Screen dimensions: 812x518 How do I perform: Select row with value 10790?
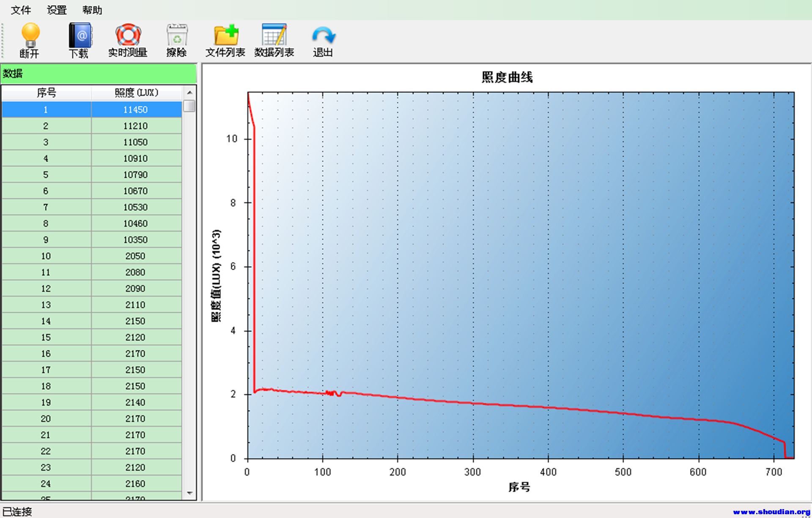tap(92, 174)
